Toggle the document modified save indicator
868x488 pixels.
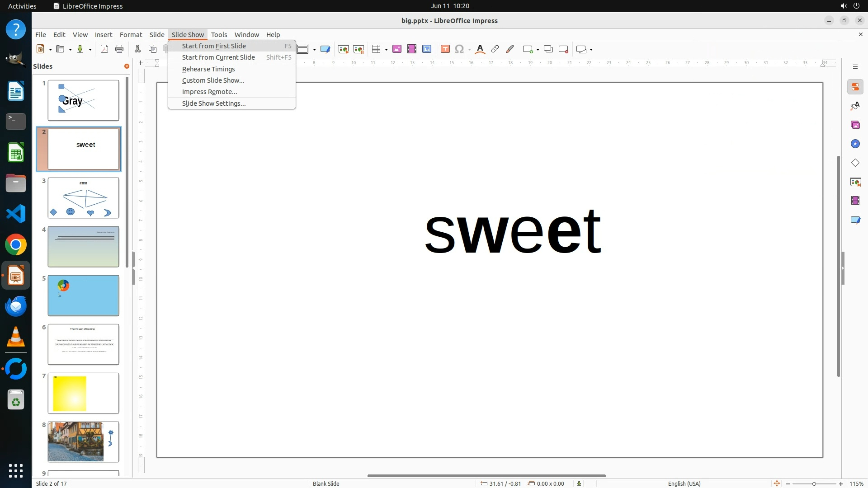(x=579, y=483)
